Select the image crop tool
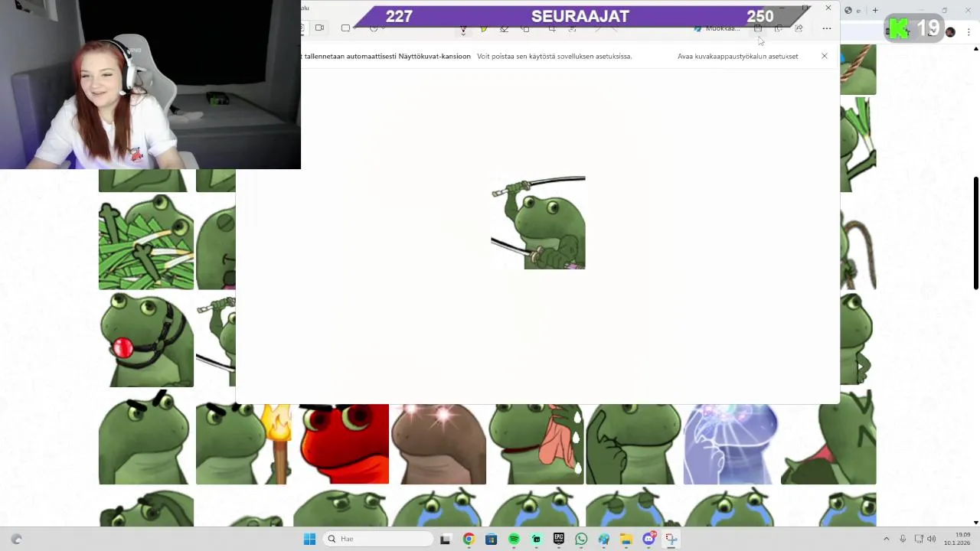Image resolution: width=980 pixels, height=551 pixels. (552, 29)
